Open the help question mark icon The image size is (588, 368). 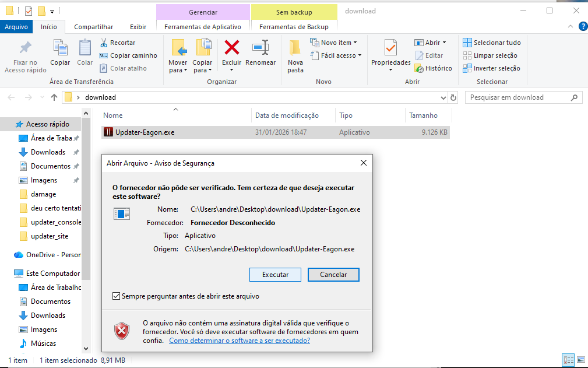pos(583,27)
